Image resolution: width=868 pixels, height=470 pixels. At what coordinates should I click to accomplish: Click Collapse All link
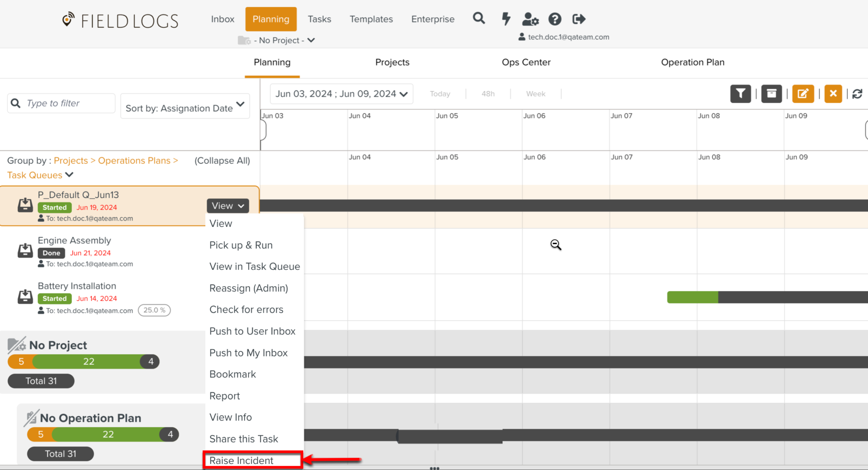pos(222,160)
